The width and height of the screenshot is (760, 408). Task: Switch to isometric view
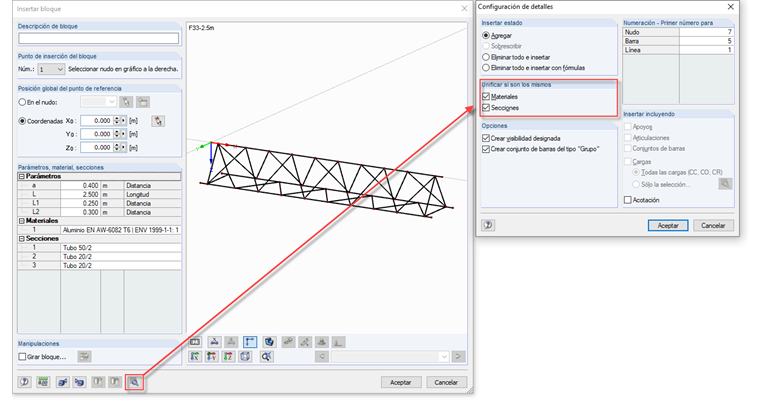[245, 357]
